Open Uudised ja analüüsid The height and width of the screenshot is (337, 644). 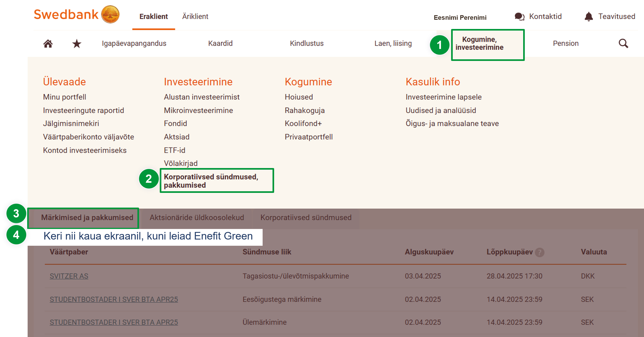click(441, 110)
